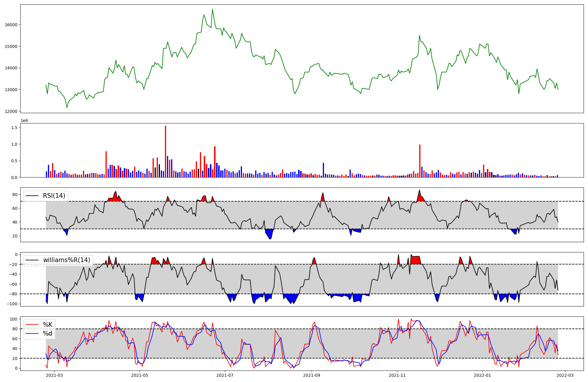Click the 2021-07 x-axis date label
Image resolution: width=588 pixels, height=382 pixels.
[x=225, y=375]
